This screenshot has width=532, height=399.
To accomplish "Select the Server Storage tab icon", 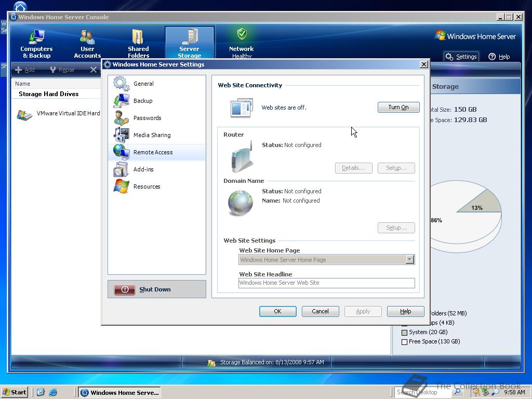I will click(x=189, y=37).
